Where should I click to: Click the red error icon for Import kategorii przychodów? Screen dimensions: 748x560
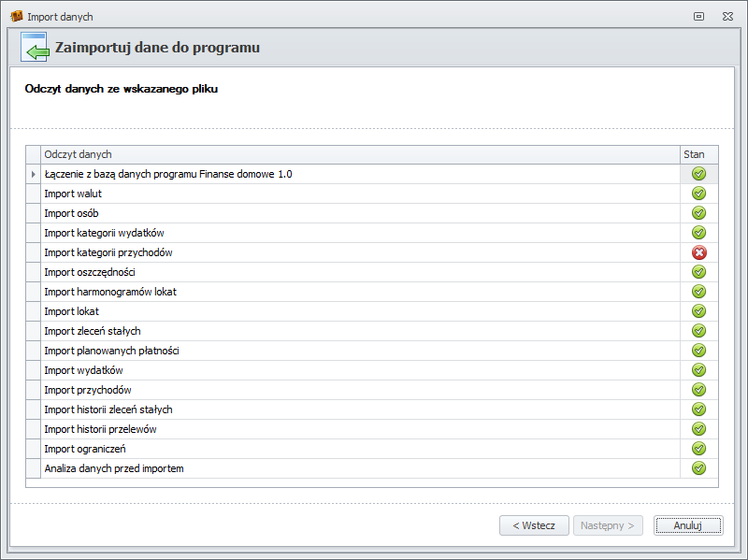pyautogui.click(x=698, y=252)
